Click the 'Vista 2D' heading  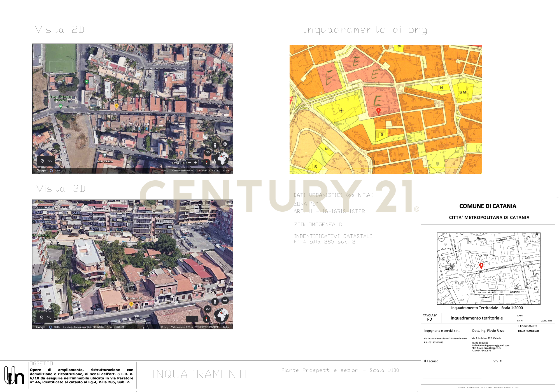[60, 30]
